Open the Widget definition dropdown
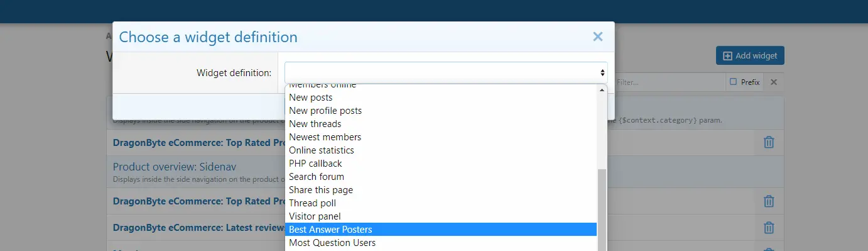868x251 pixels. pos(446,72)
